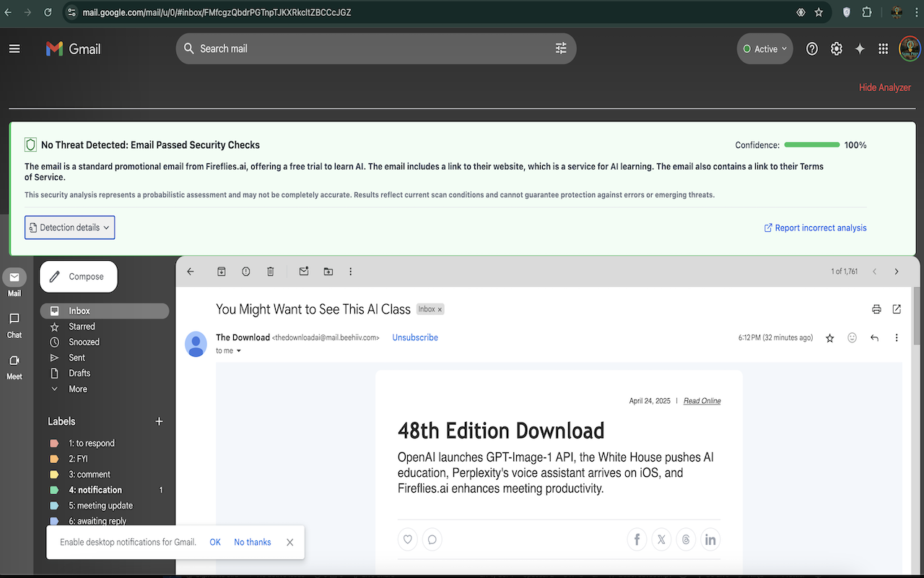Screen dimensions: 924x578
Task: Open the Gemini sparkle icon
Action: coord(860,48)
